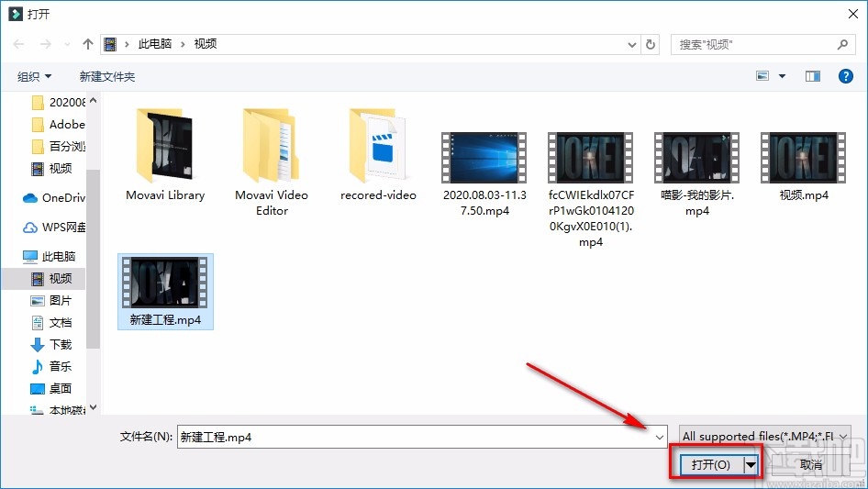Click sidebar scrollbar up arrow

93,101
